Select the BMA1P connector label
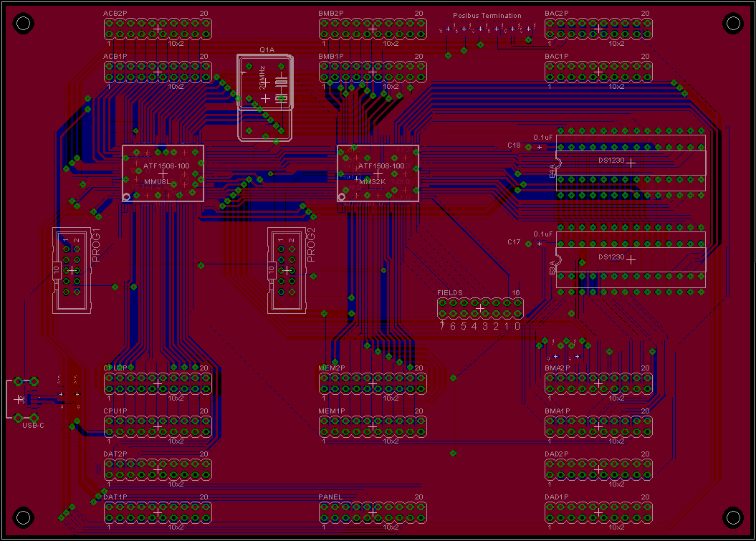This screenshot has width=756, height=541. (x=558, y=411)
